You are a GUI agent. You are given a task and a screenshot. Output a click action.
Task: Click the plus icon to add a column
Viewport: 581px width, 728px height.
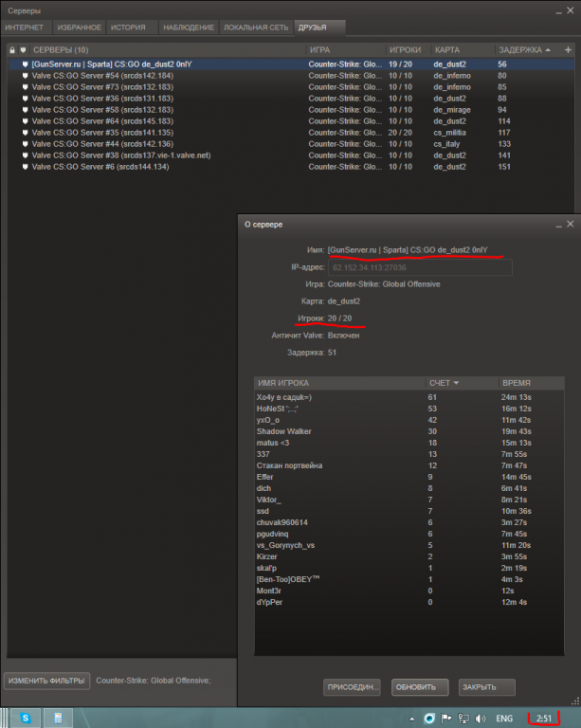[571, 49]
